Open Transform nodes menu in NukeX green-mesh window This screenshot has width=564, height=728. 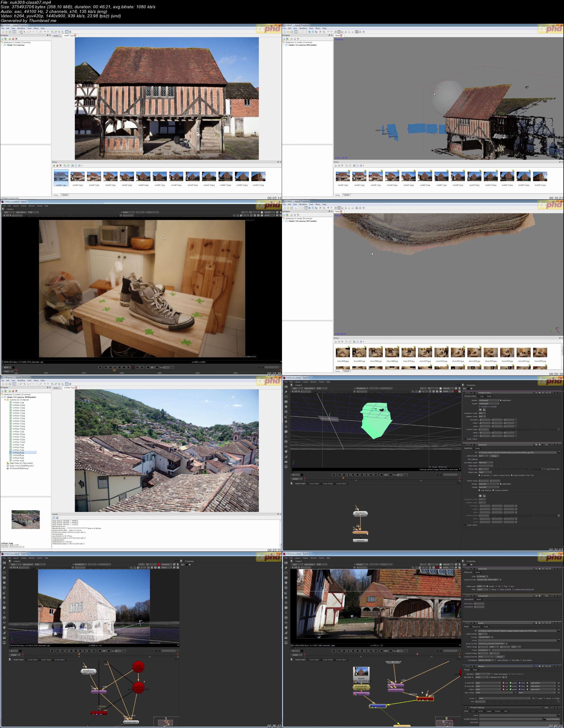coord(286,427)
